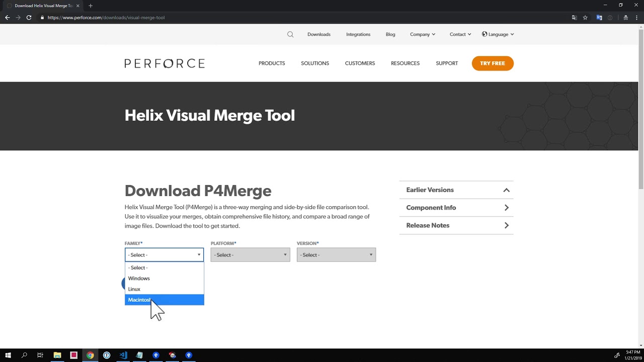Close the Download Helix Visual Merge tab

[x=77, y=6]
